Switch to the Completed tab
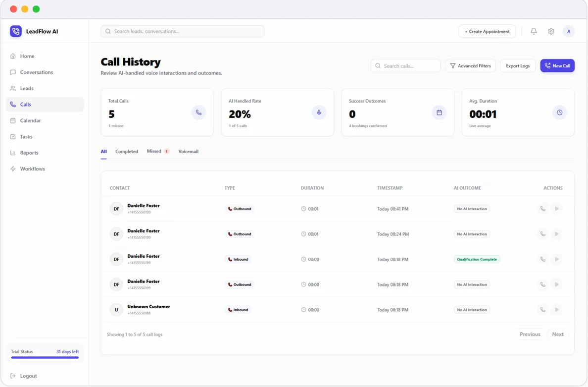 (x=127, y=151)
